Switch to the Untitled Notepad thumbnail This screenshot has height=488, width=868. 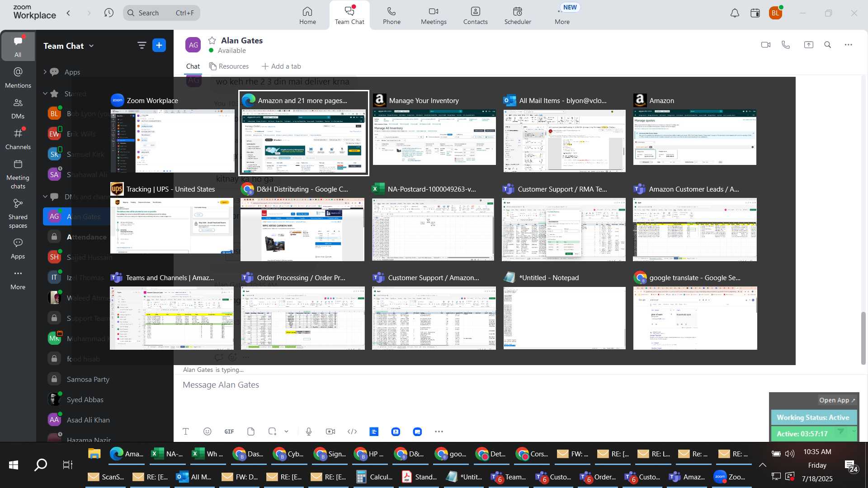pos(565,311)
